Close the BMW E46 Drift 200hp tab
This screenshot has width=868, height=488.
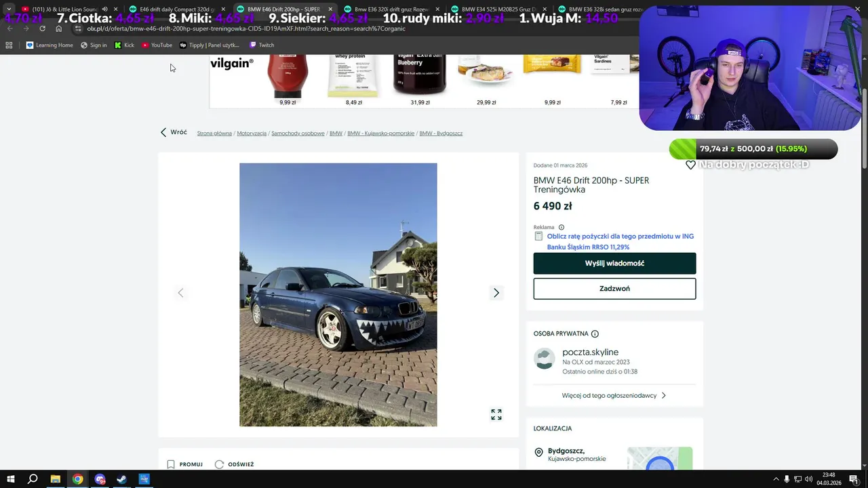330,9
